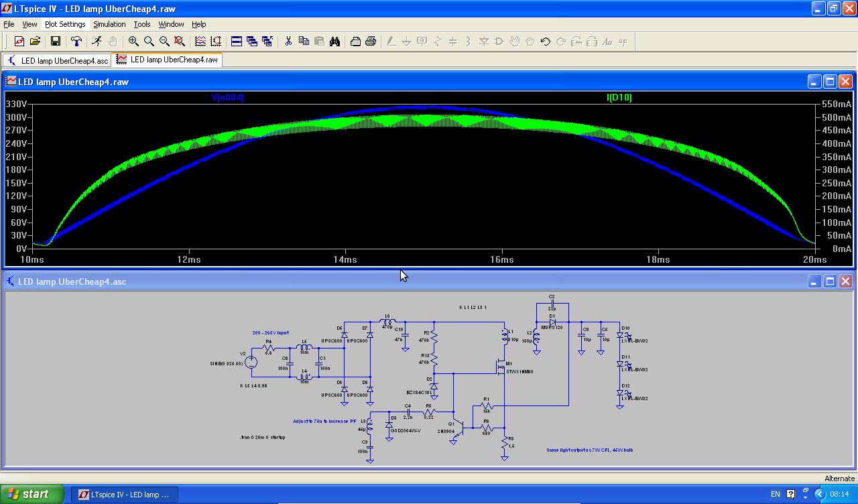
Task: Click the V(n004) trace label
Action: [228, 98]
